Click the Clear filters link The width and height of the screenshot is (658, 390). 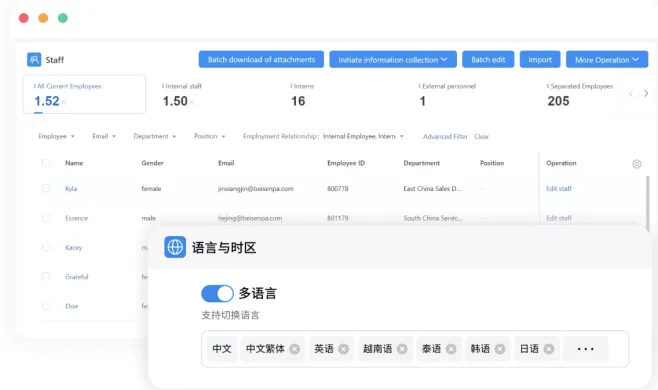[481, 136]
